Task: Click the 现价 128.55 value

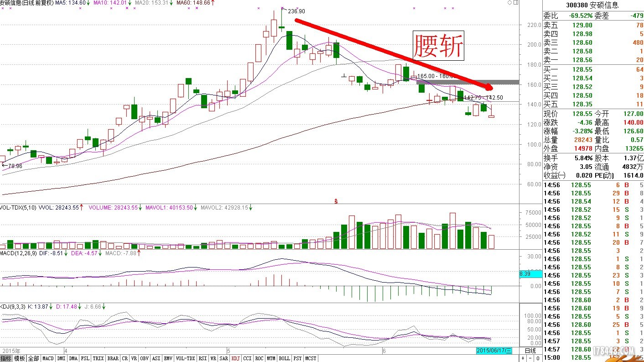Action: [x=583, y=114]
